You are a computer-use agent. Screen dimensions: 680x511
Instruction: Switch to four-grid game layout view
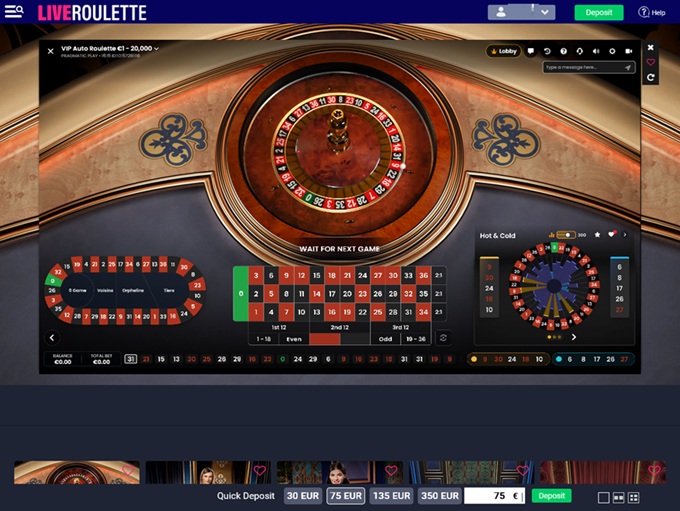[634, 498]
